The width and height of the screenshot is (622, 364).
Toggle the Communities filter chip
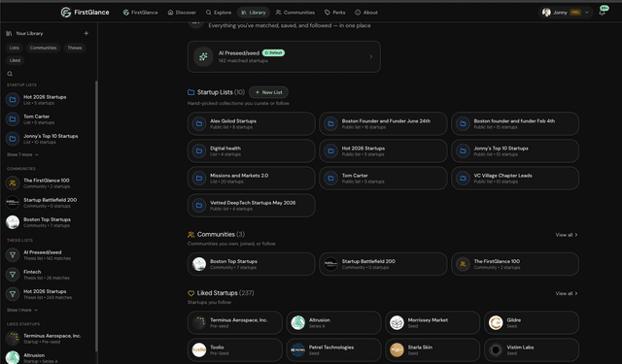point(43,48)
